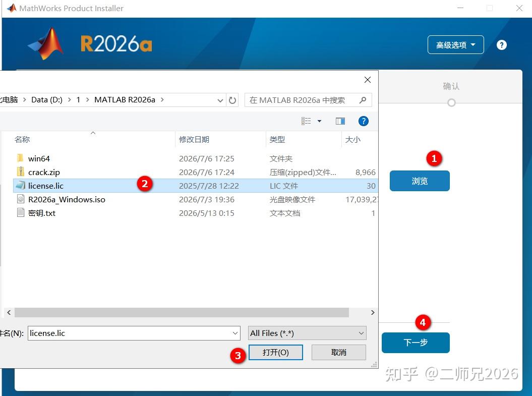Click the crack.zip archive icon
This screenshot has height=396, width=532.
(20, 172)
